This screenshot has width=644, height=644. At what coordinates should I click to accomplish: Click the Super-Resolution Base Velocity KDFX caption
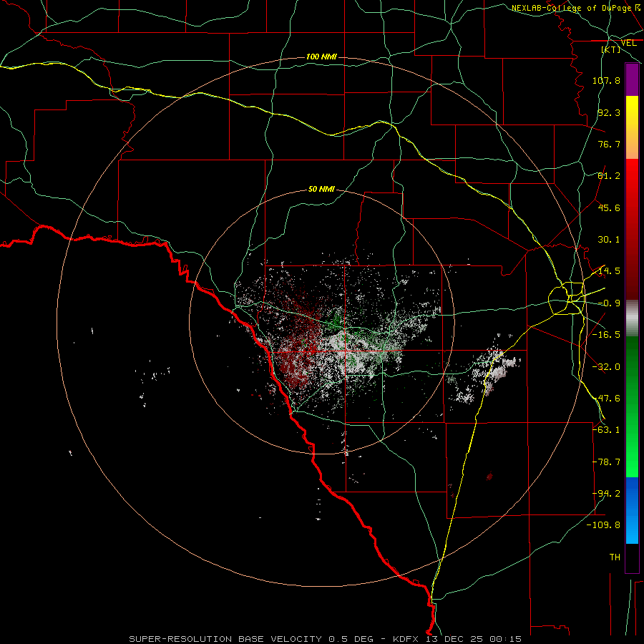tap(326, 639)
